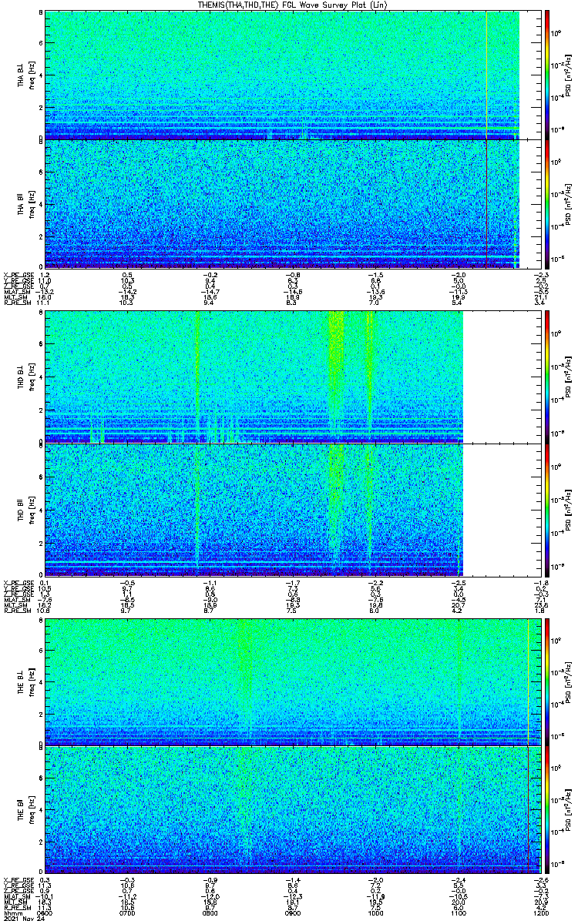578x924 pixels.
Task: Select the THE B⊥ spectrogram panel
Action: click(x=291, y=681)
